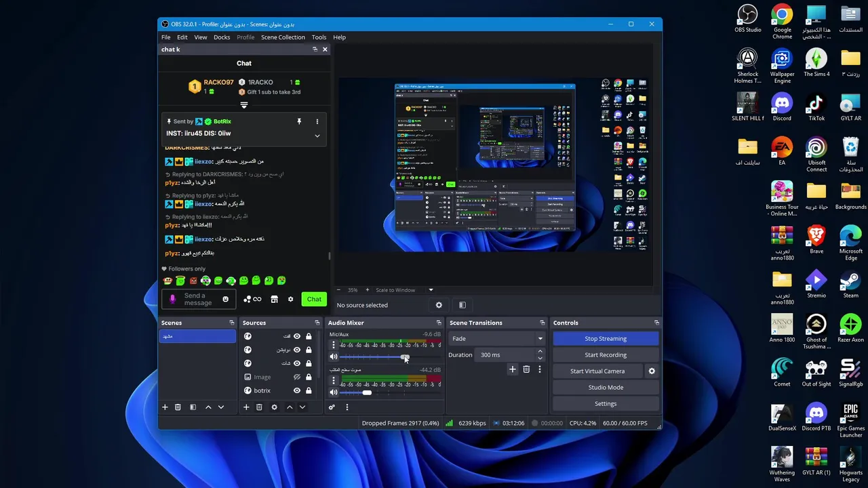Viewport: 868px width, 488px height.
Task: Click Stop Streaming
Action: coord(606,339)
